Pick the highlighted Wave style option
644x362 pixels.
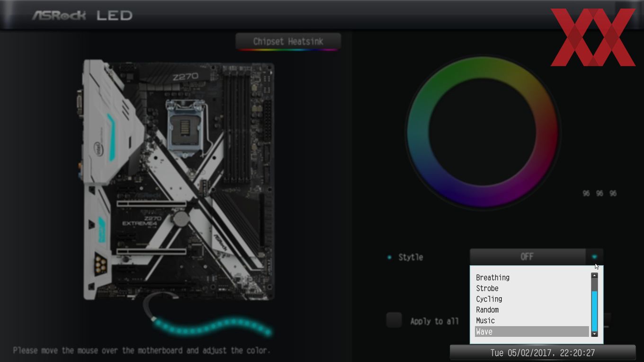coord(532,332)
